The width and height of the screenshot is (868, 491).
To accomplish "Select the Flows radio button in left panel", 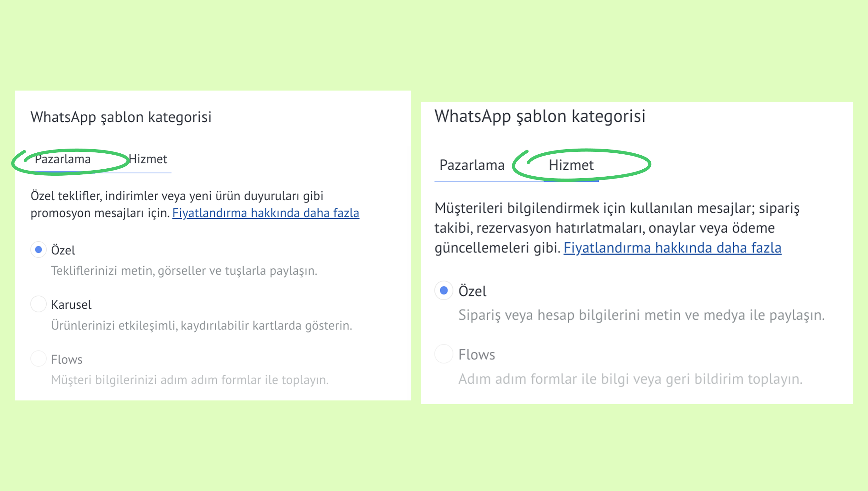I will [39, 358].
